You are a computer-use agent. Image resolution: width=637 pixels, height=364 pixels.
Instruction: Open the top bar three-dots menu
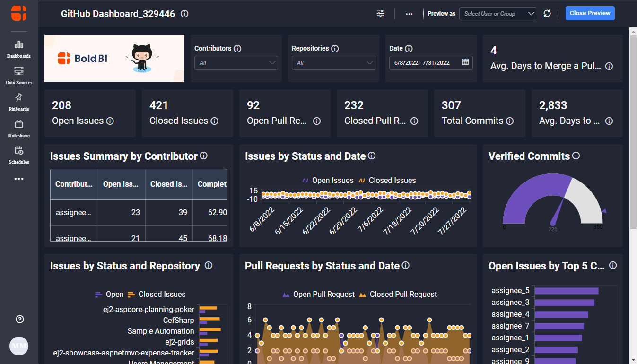(x=409, y=14)
